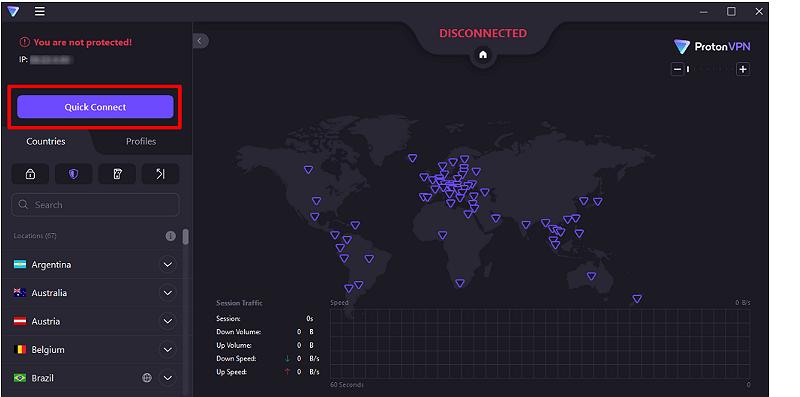
Task: Toggle the NetShield shield icon
Action: (73, 174)
